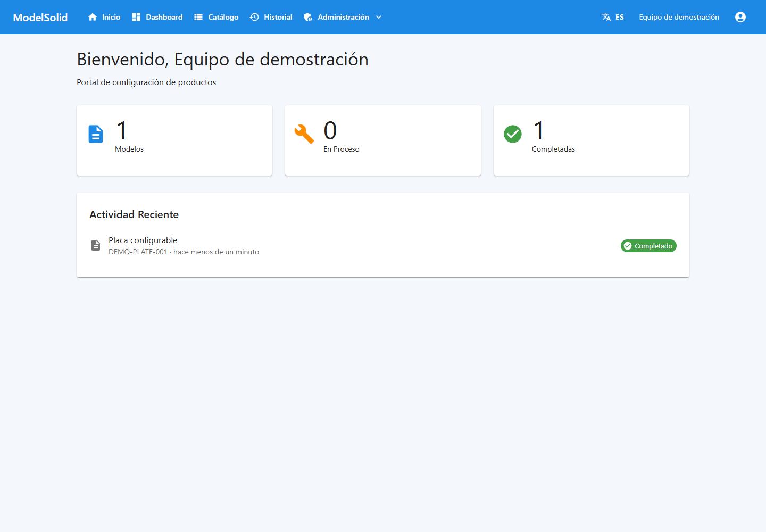Open the Historial page
The height and width of the screenshot is (532, 766).
point(271,17)
